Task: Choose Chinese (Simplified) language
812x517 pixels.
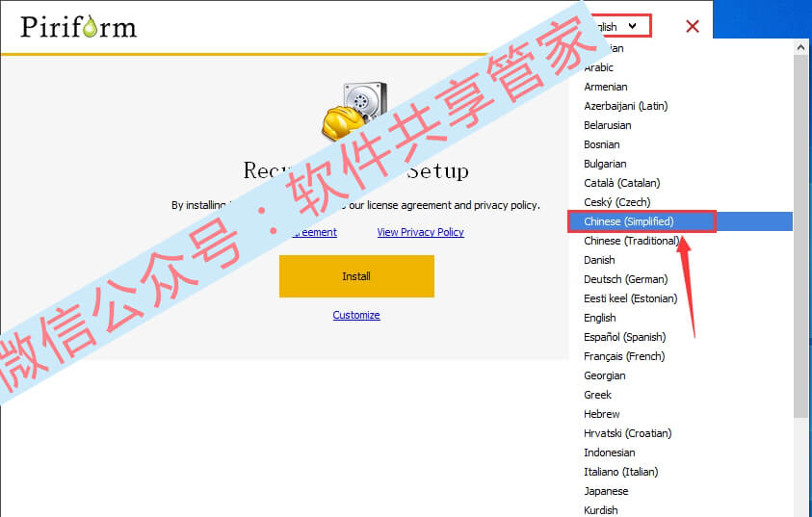Action: [x=680, y=221]
